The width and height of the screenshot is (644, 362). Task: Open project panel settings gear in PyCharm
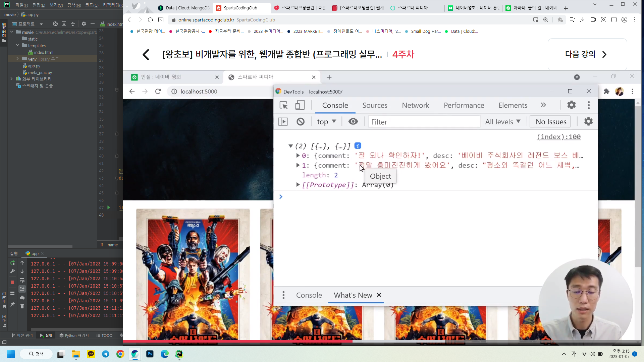(x=84, y=24)
